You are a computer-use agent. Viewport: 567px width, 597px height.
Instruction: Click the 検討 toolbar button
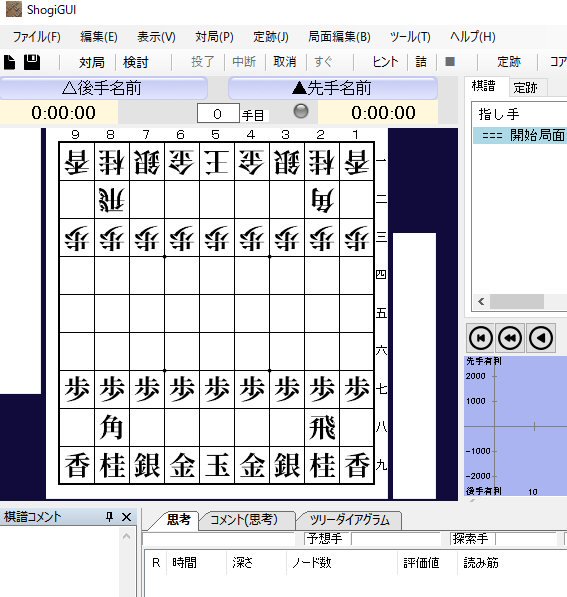click(x=136, y=62)
